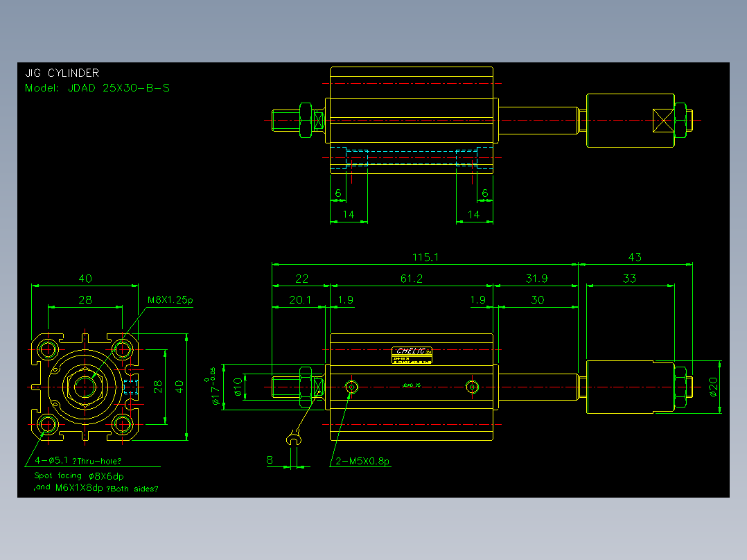747x560 pixels.
Task: Click the wrench symbol below the rod
Action: pyautogui.click(x=294, y=438)
